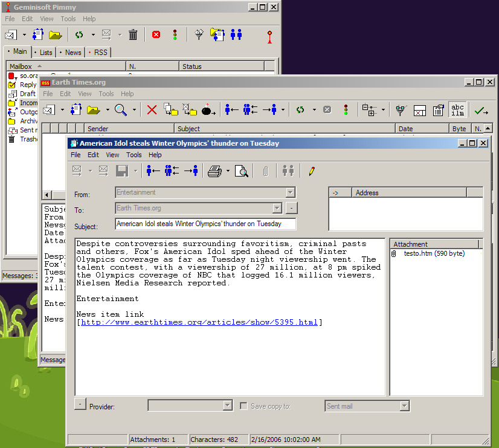Click the two blue people icon in Pimmy main toolbar
The height and width of the screenshot is (448, 499).
point(236,34)
